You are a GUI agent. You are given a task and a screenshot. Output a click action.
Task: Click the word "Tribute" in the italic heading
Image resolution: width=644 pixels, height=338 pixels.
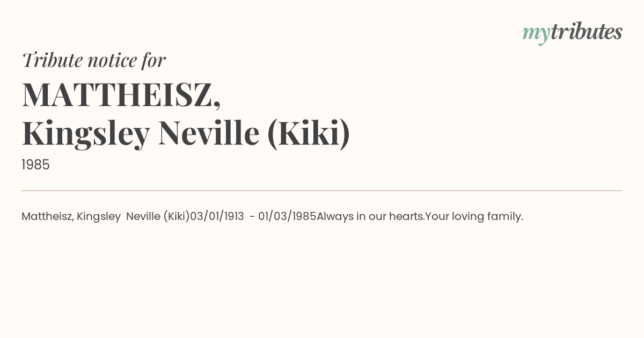coord(52,60)
